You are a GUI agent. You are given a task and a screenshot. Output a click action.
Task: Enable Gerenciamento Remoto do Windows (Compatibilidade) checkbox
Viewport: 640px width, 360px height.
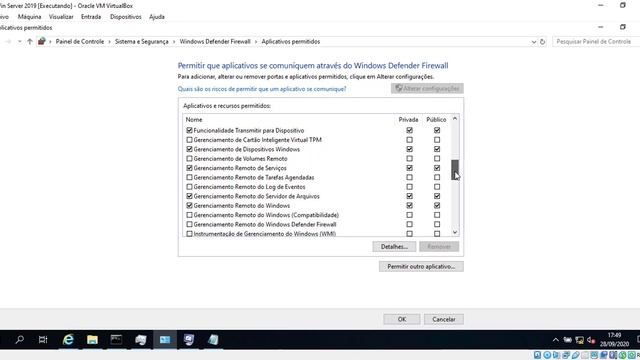coord(189,215)
